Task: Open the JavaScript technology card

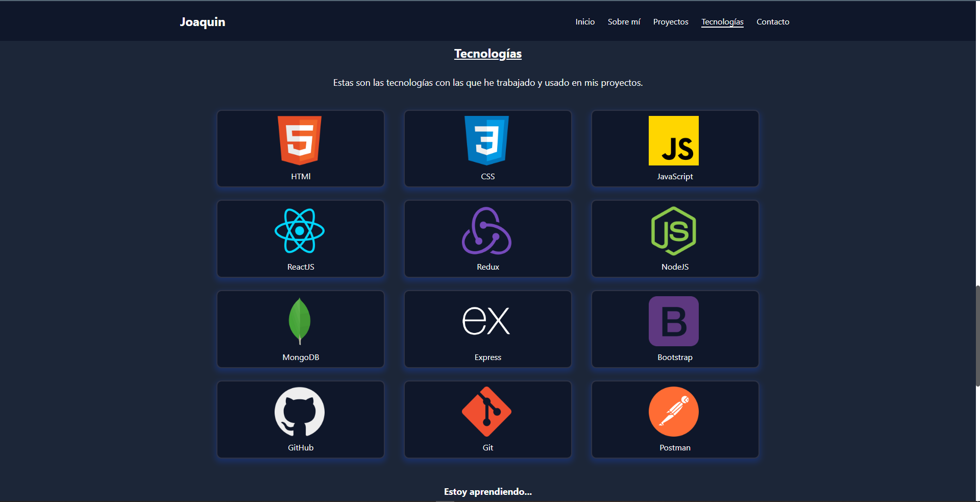Action: [674, 141]
